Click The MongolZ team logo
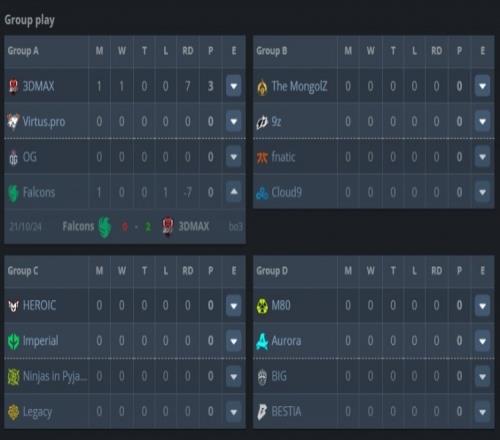Image resolution: width=500 pixels, height=440 pixels. pos(262,87)
